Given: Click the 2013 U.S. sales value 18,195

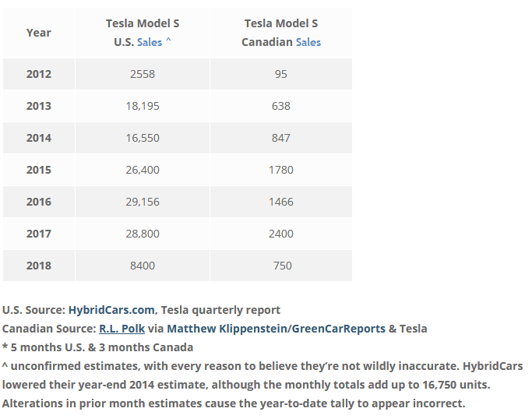Looking at the screenshot, I should coord(143,106).
